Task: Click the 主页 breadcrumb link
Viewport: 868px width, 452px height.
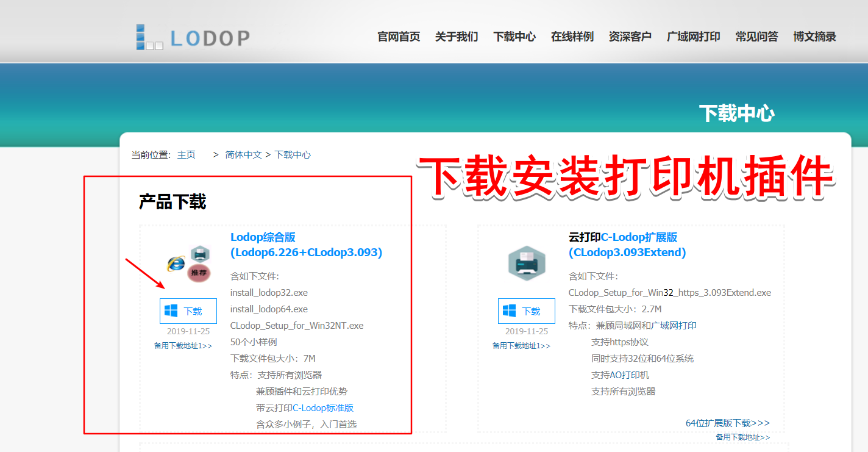Action: [x=187, y=155]
